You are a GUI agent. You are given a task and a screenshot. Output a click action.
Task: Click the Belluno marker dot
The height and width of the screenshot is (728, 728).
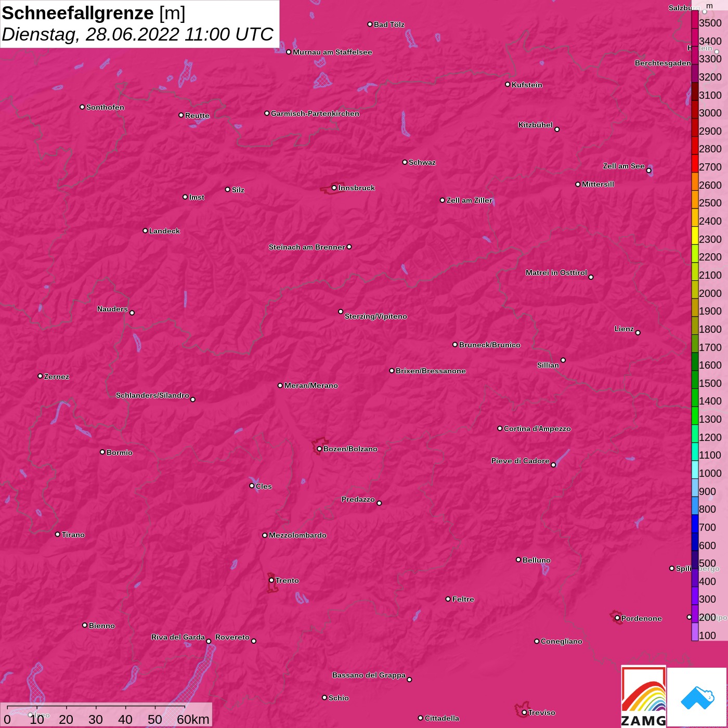click(518, 560)
